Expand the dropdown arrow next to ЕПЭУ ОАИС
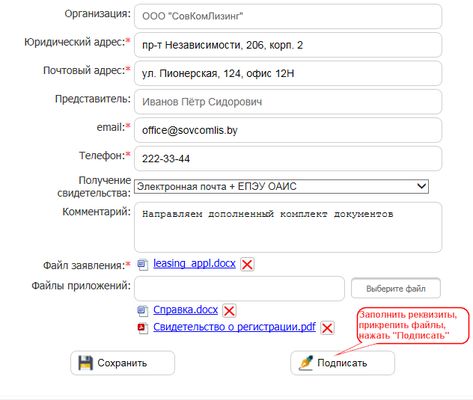This screenshot has width=473, height=400. [421, 186]
